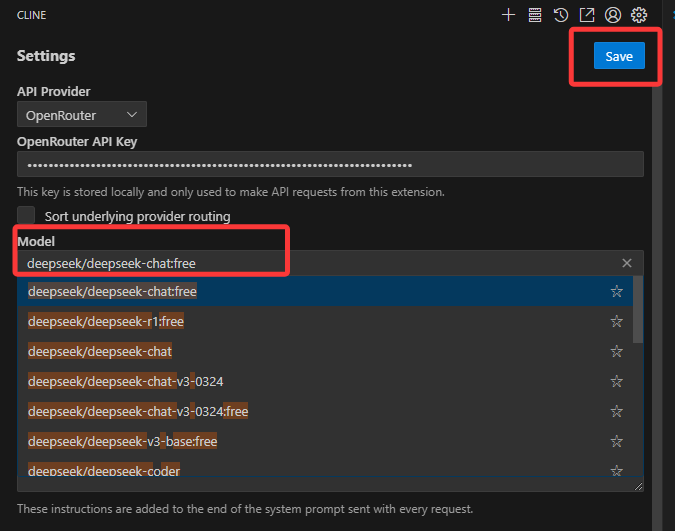Open the task History icon
Viewport: 675px width, 531px height.
561,15
